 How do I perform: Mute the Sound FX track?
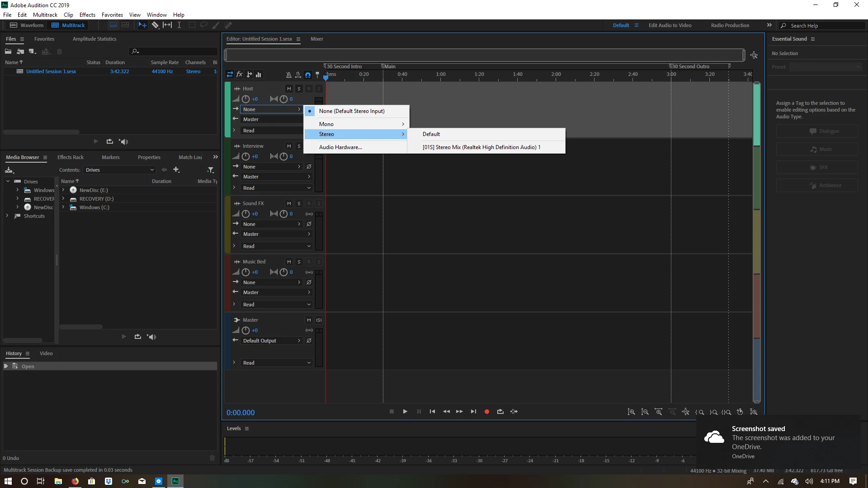coord(289,203)
